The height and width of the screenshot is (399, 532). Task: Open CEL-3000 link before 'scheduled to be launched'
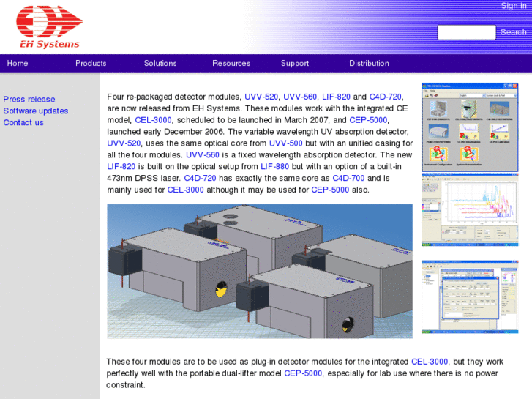153,120
